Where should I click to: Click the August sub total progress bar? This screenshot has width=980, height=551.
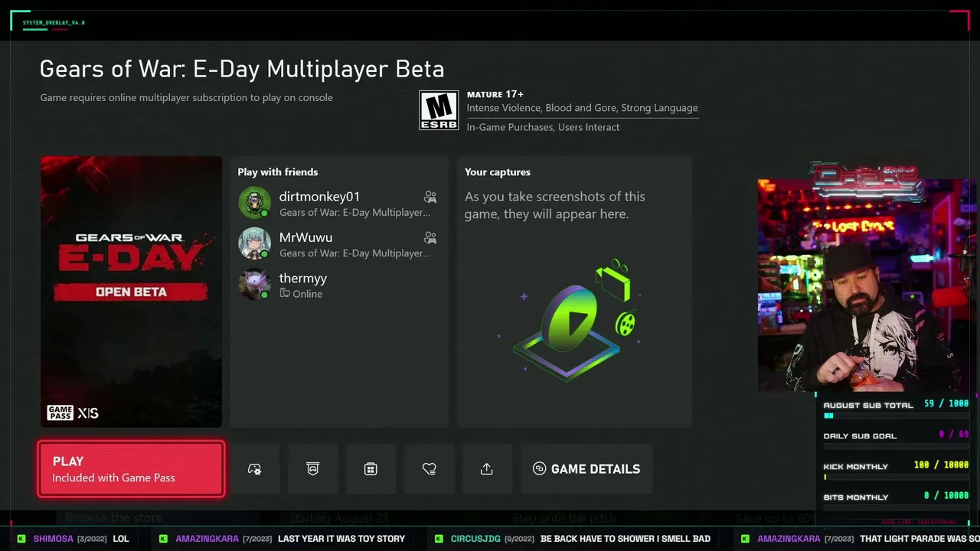click(x=896, y=416)
